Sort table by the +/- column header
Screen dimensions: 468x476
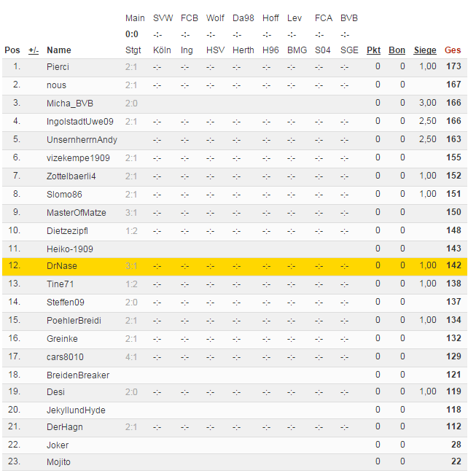coord(34,50)
